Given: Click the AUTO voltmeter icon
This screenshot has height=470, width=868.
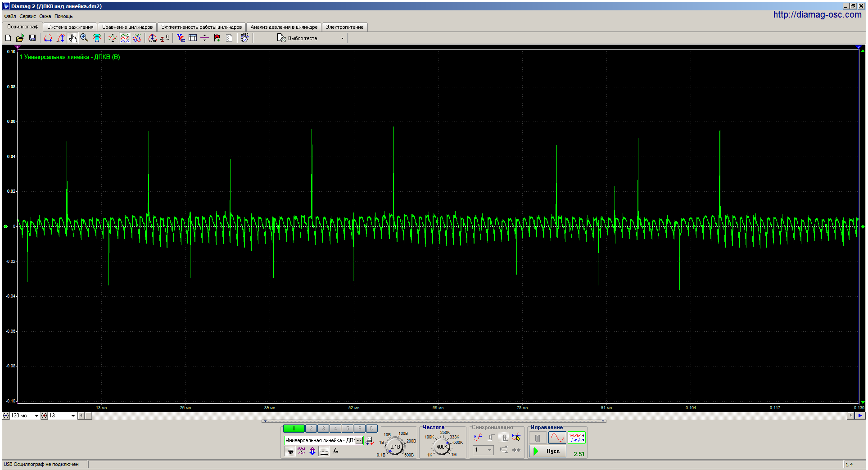Looking at the screenshot, I should pos(244,38).
